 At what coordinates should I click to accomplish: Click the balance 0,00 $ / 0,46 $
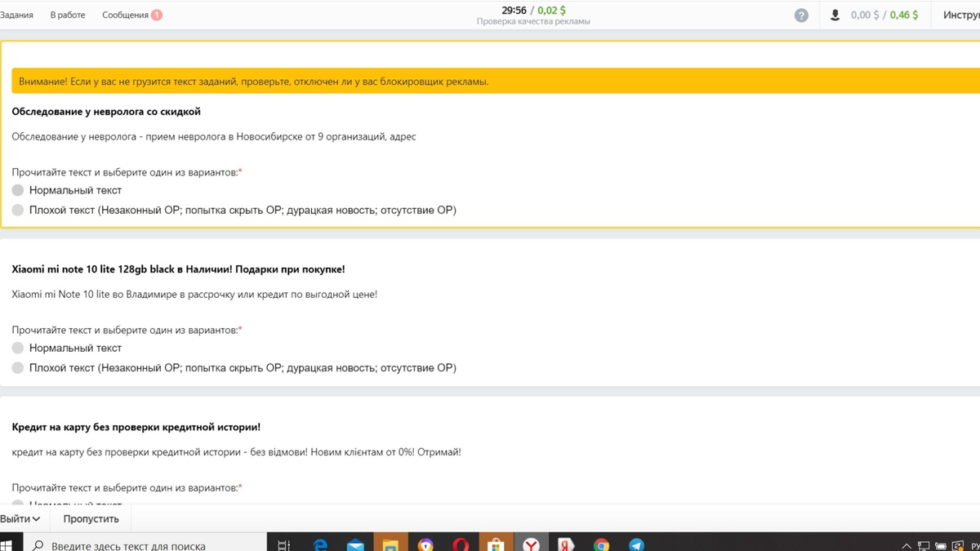coord(884,15)
